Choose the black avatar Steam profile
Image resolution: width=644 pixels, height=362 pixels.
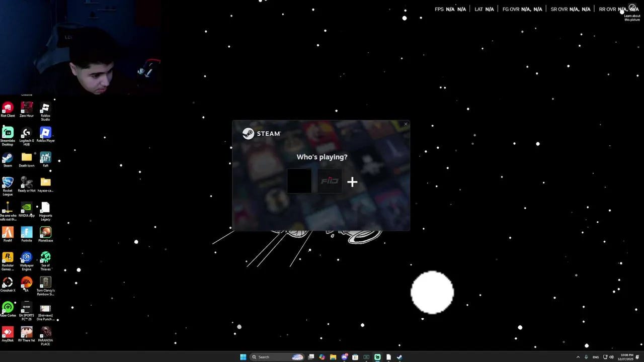[x=299, y=181]
